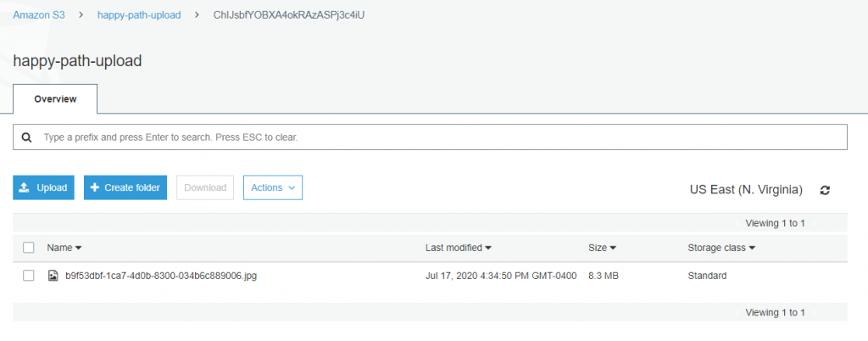This screenshot has height=341, width=868.
Task: Click the magnifier icon in search bar
Action: [26, 137]
